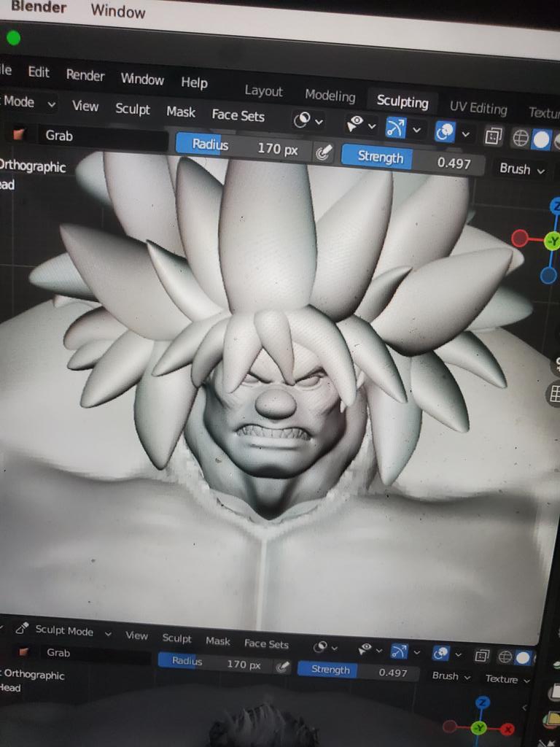Expand overlays options arrow in lower header
This screenshot has height=747, width=560.
coord(458,654)
